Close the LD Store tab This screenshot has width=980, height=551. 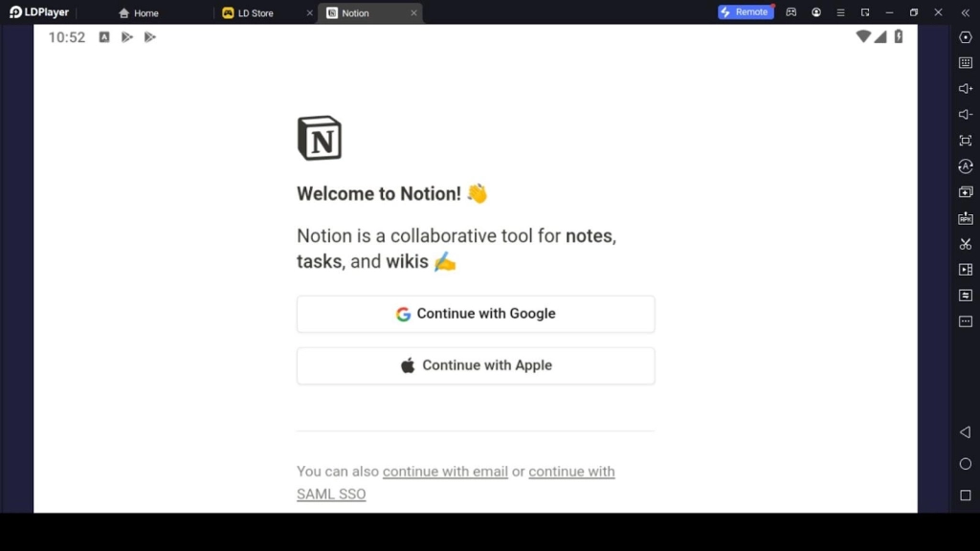click(309, 12)
